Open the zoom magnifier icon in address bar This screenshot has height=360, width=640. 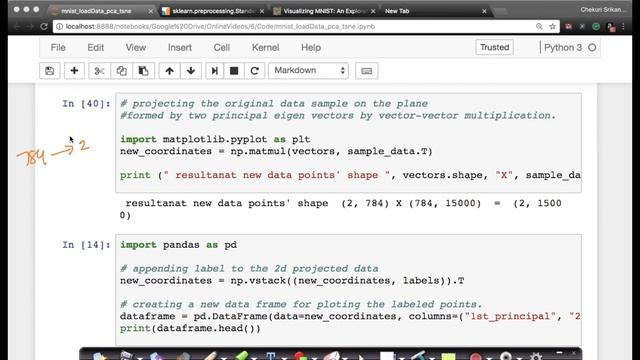[x=539, y=27]
